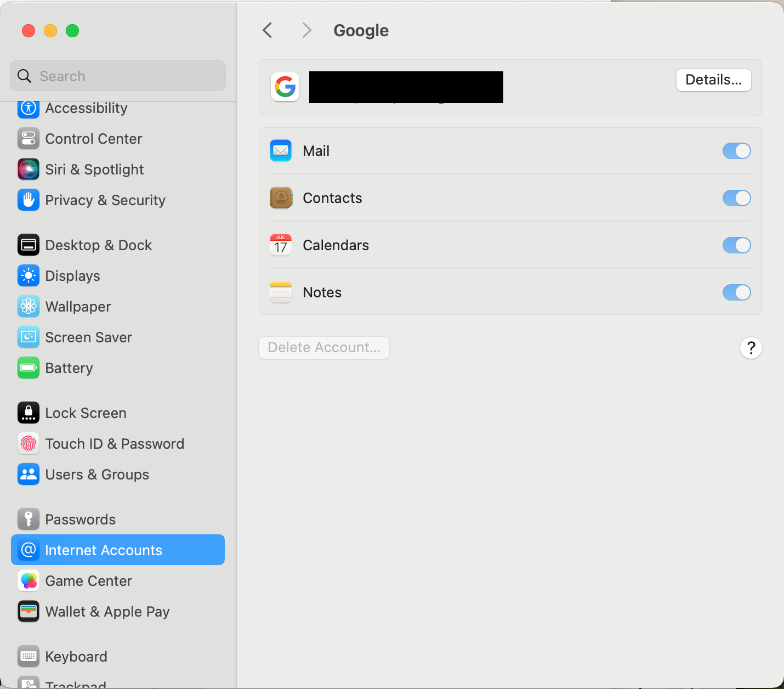Open the Battery pane
The width and height of the screenshot is (784, 689).
pos(118,368)
